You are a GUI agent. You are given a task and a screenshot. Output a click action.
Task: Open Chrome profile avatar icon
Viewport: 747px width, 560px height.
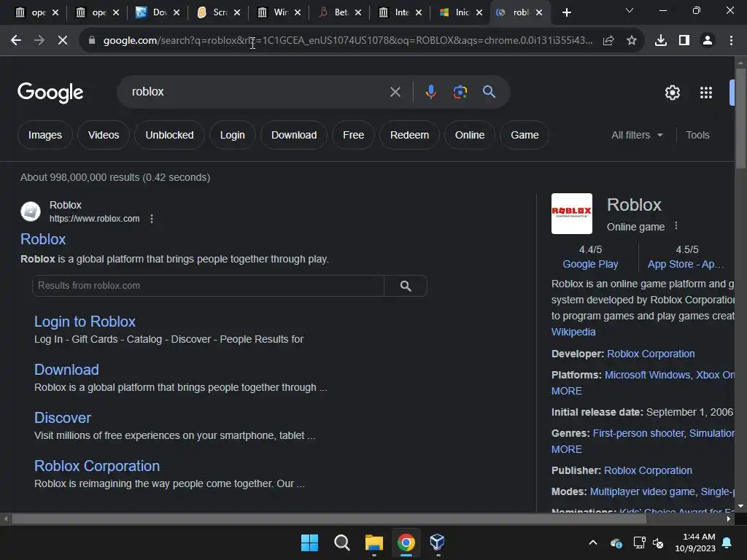[x=708, y=41]
